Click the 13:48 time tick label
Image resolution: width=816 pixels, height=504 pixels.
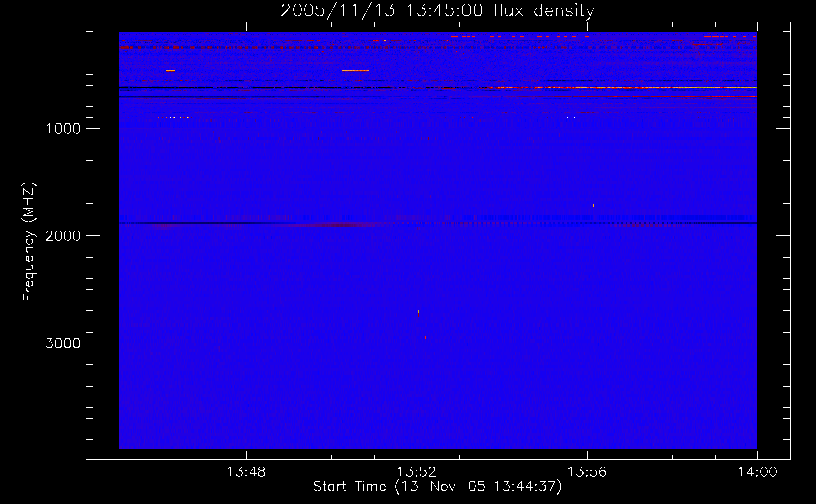click(x=246, y=472)
